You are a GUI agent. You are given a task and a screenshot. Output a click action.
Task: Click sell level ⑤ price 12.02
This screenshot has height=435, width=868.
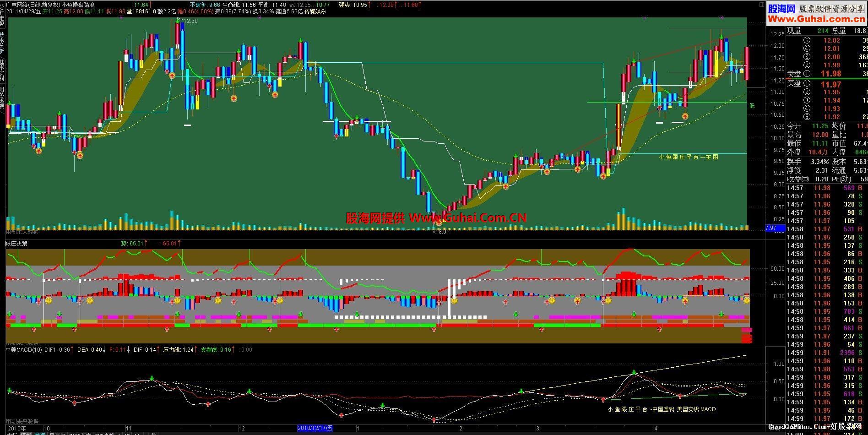pyautogui.click(x=831, y=40)
